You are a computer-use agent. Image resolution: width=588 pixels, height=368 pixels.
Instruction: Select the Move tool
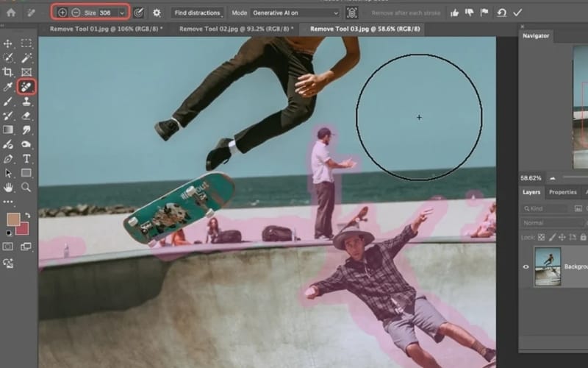click(8, 43)
